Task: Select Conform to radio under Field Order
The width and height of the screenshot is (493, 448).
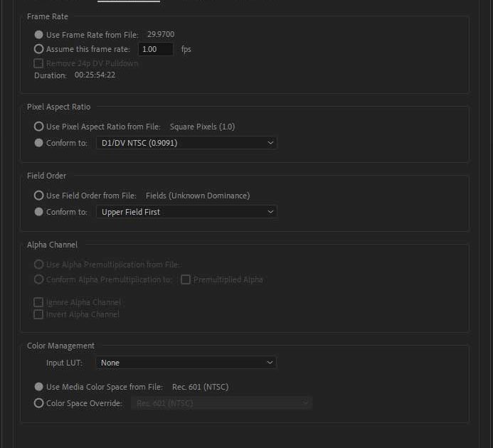Action: click(38, 212)
